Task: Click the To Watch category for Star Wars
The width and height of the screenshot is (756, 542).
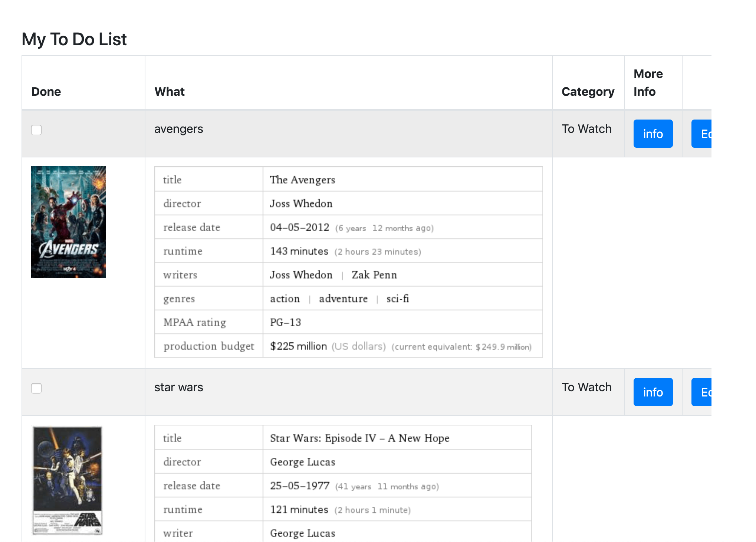Action: (x=586, y=387)
